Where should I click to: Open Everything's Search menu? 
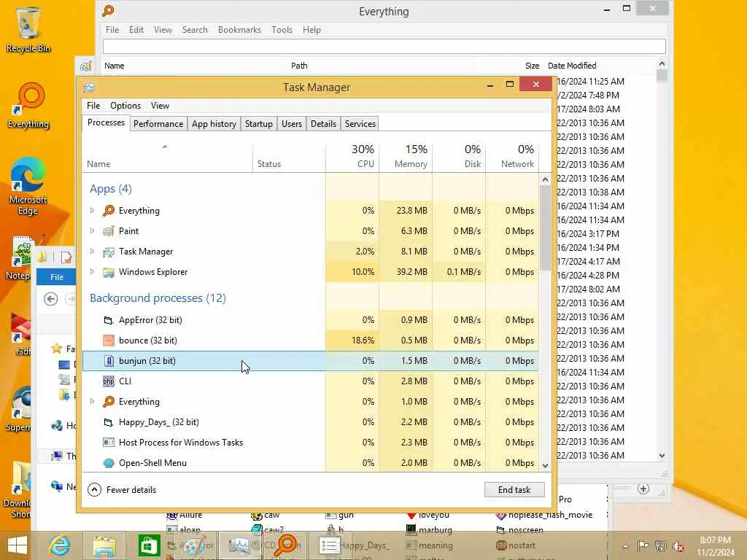(x=195, y=29)
